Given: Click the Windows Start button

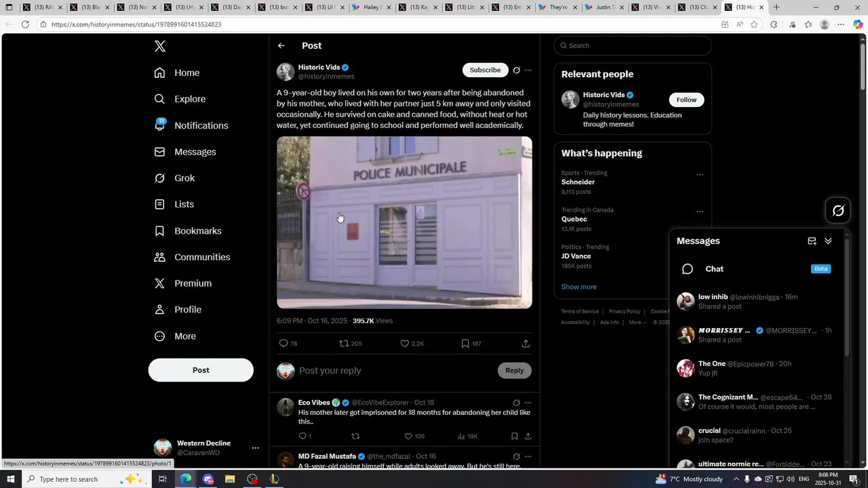Looking at the screenshot, I should [x=10, y=479].
